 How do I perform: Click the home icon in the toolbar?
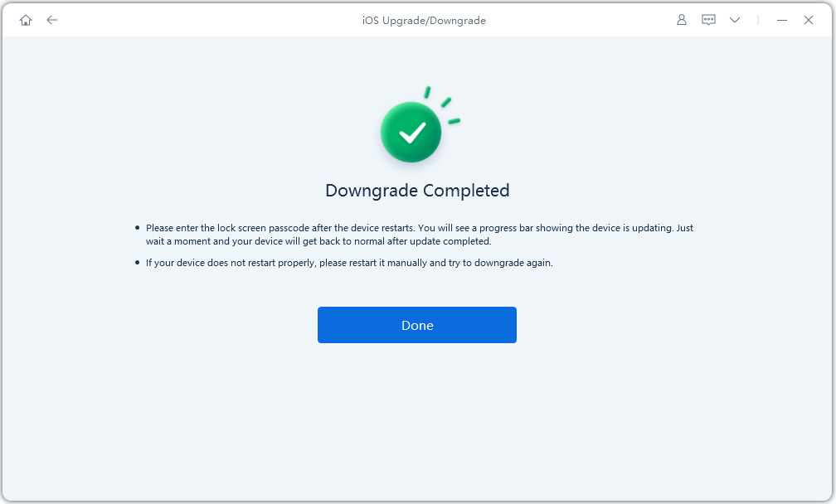(25, 19)
